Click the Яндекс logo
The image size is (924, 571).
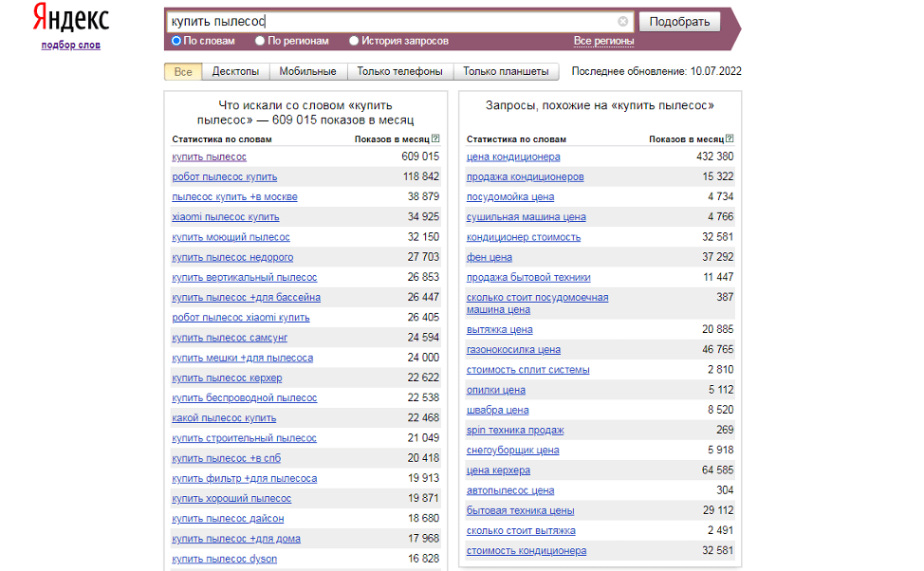pyautogui.click(x=71, y=18)
